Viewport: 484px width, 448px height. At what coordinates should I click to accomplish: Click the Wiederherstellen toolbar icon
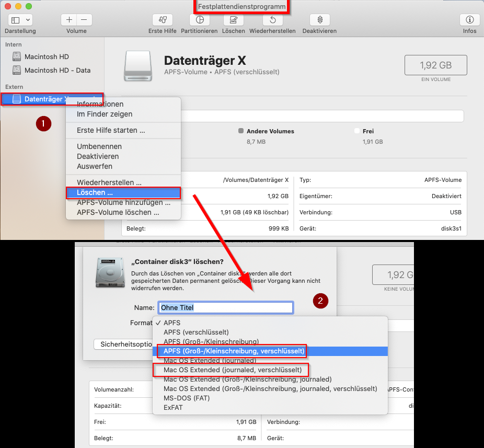pyautogui.click(x=272, y=20)
